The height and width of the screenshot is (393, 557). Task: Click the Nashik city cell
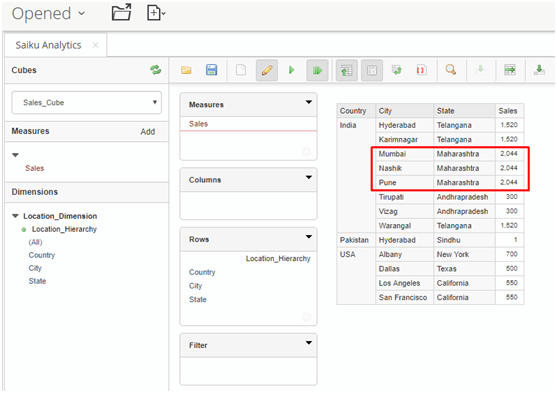[x=404, y=168]
